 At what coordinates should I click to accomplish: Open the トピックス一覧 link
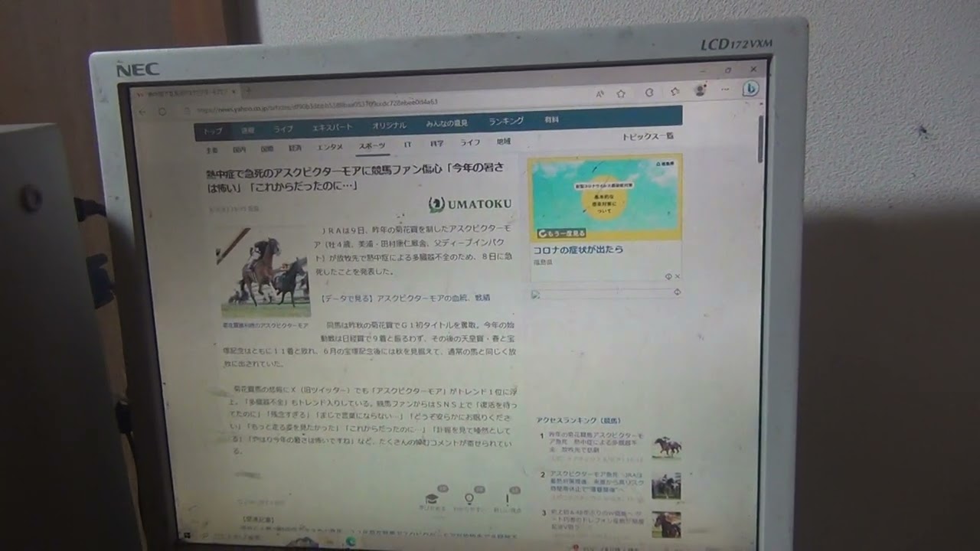pos(648,137)
